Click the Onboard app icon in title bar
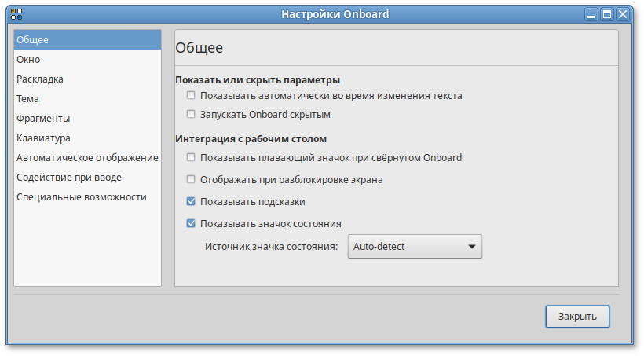 (16, 14)
